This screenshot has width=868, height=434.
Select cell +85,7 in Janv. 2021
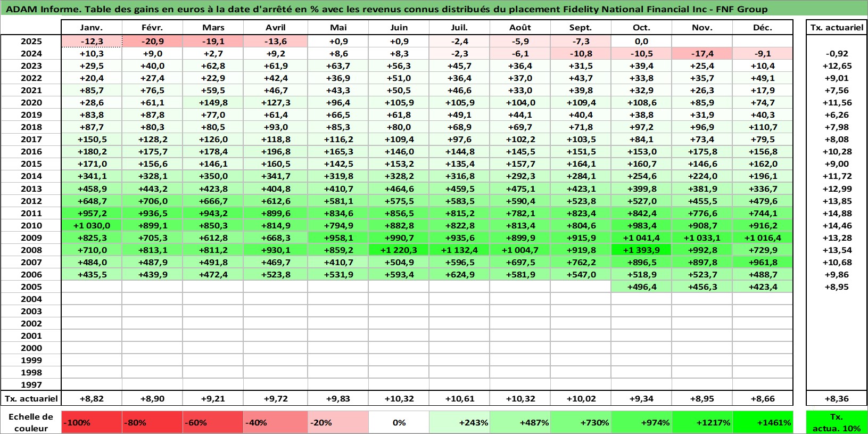tap(92, 90)
